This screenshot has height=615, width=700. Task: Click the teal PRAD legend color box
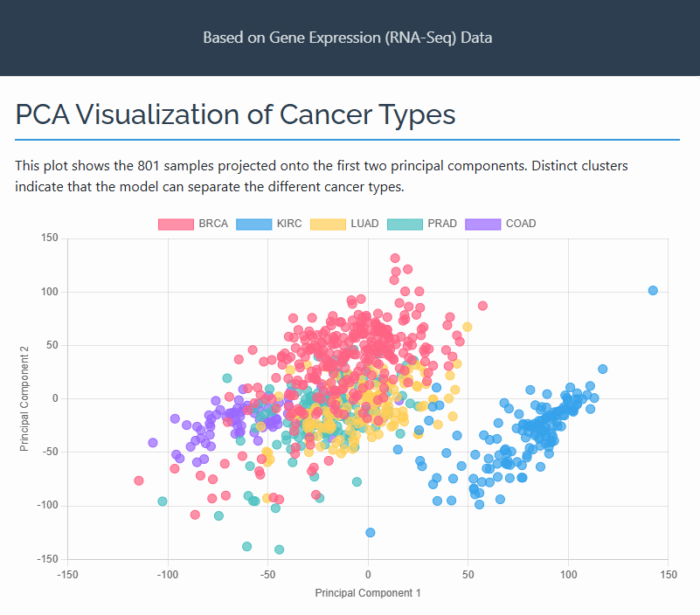(404, 224)
